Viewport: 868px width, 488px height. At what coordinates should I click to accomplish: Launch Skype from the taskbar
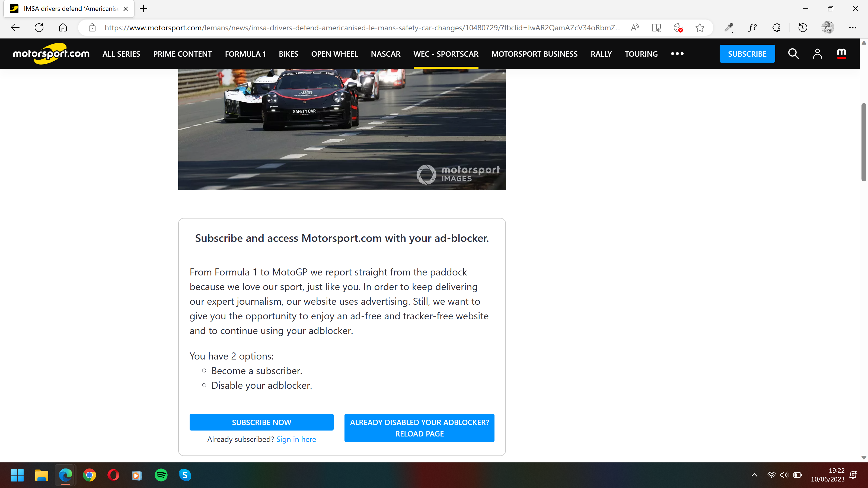pyautogui.click(x=185, y=475)
